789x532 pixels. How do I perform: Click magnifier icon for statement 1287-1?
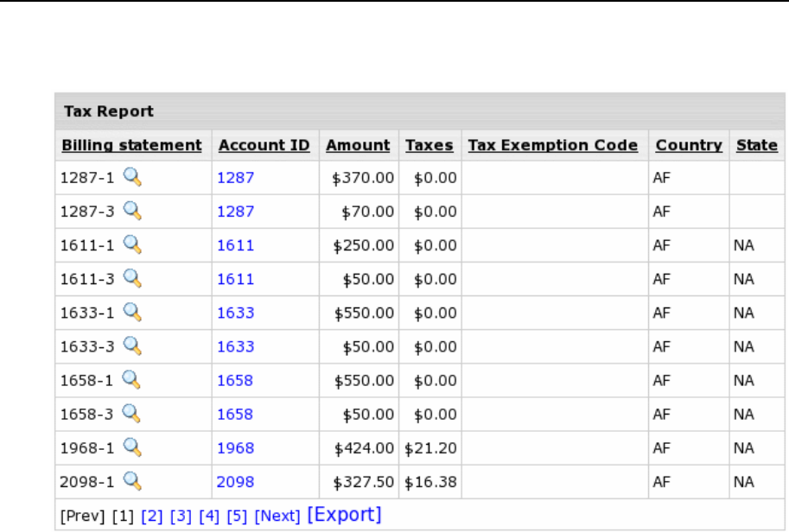[x=132, y=177]
